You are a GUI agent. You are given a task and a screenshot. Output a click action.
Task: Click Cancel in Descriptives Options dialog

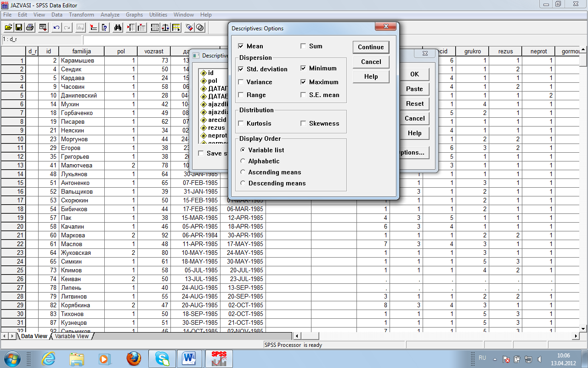[371, 62]
